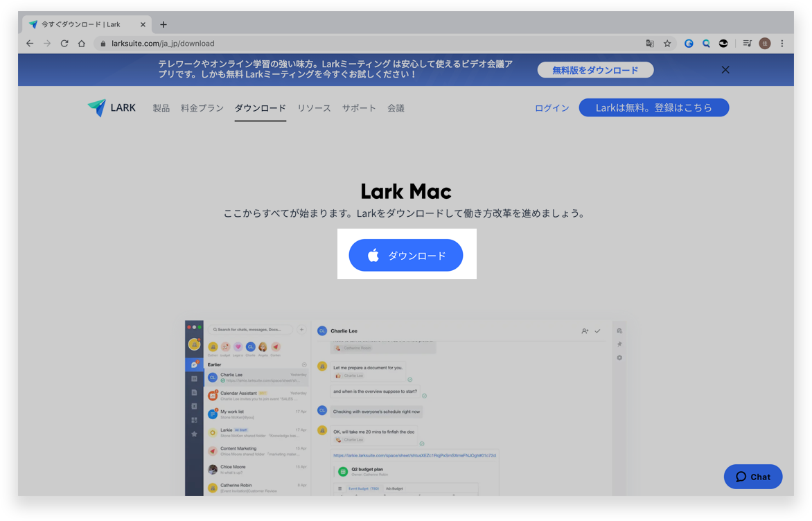Open the browser media control icon

click(747, 44)
